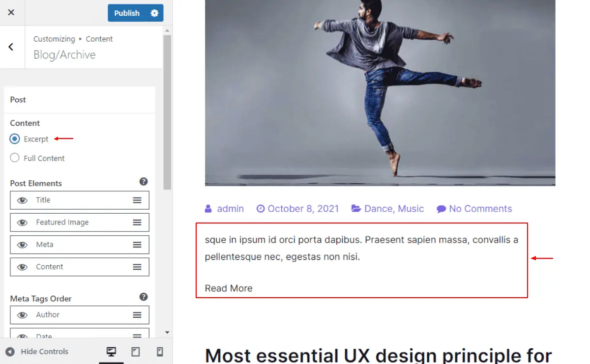Click the "Blog/Archive" section heading
The width and height of the screenshot is (590, 364).
tap(64, 55)
